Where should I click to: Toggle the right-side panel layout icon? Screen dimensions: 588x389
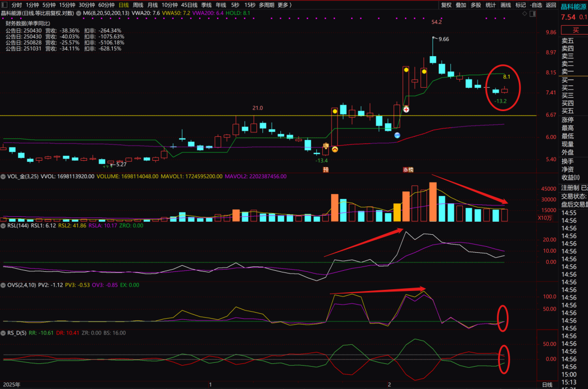[x=532, y=14]
